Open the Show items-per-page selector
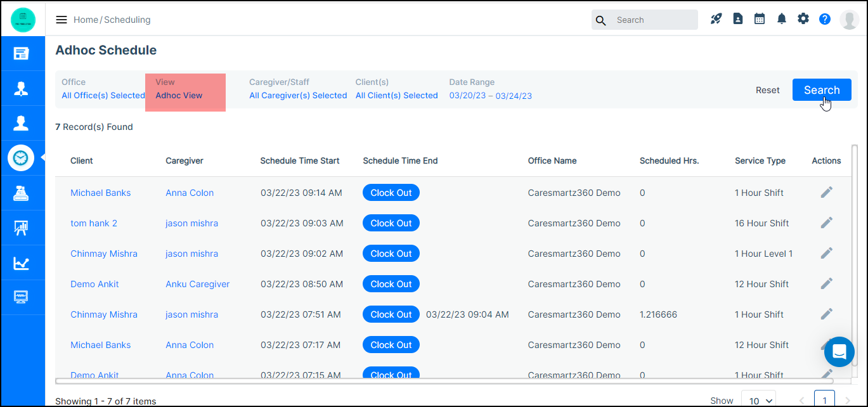The height and width of the screenshot is (407, 868). [758, 400]
